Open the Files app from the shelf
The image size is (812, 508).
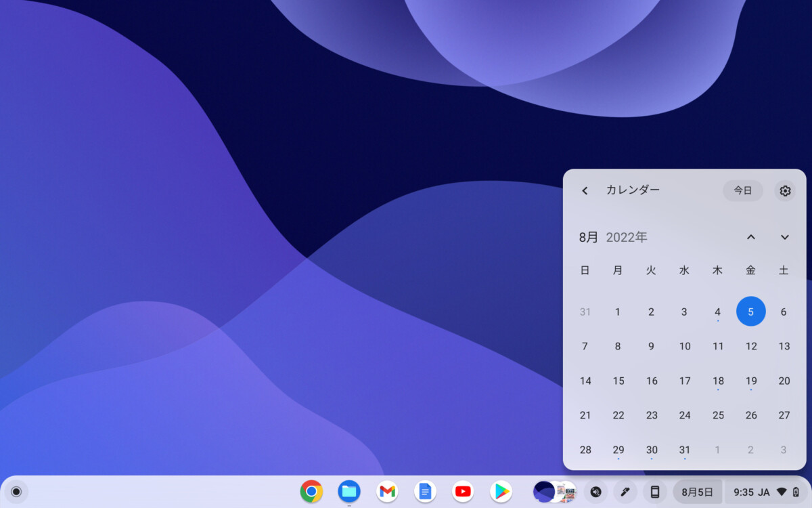349,491
